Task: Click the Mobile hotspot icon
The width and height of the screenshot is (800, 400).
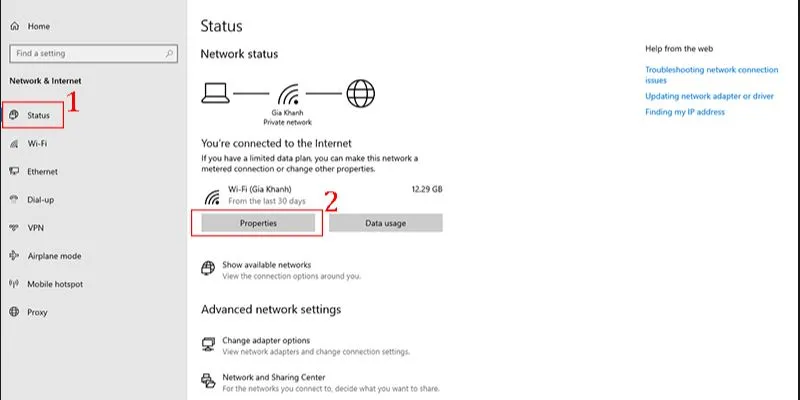Action: [x=14, y=284]
